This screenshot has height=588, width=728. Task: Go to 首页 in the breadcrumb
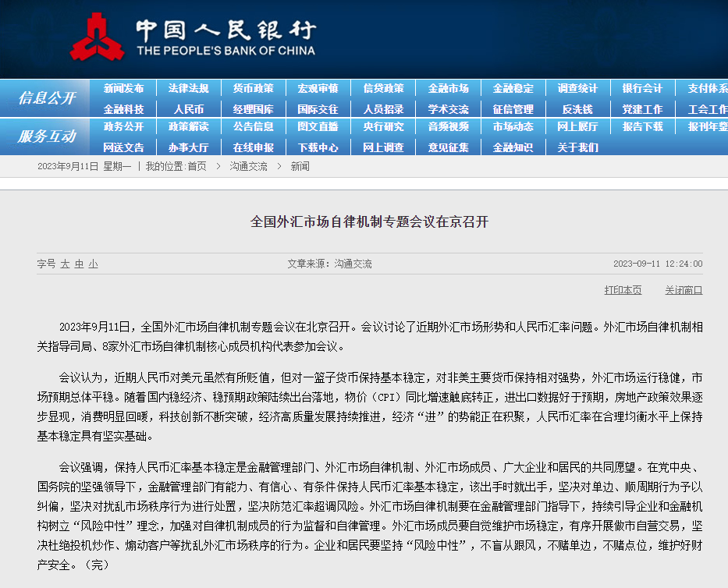(x=197, y=166)
